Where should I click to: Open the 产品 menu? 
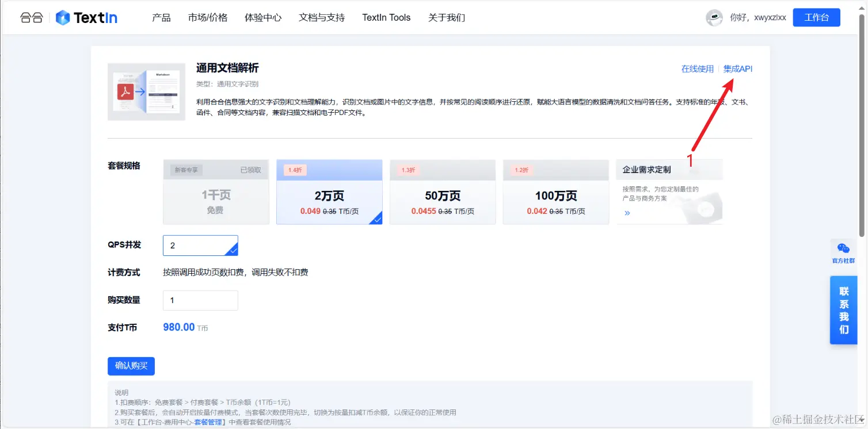click(161, 18)
